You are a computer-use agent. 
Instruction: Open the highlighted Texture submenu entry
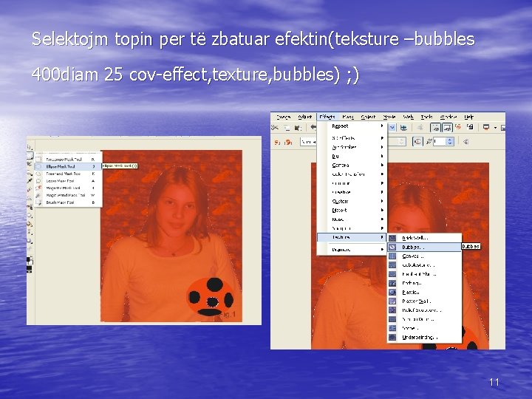[352, 237]
